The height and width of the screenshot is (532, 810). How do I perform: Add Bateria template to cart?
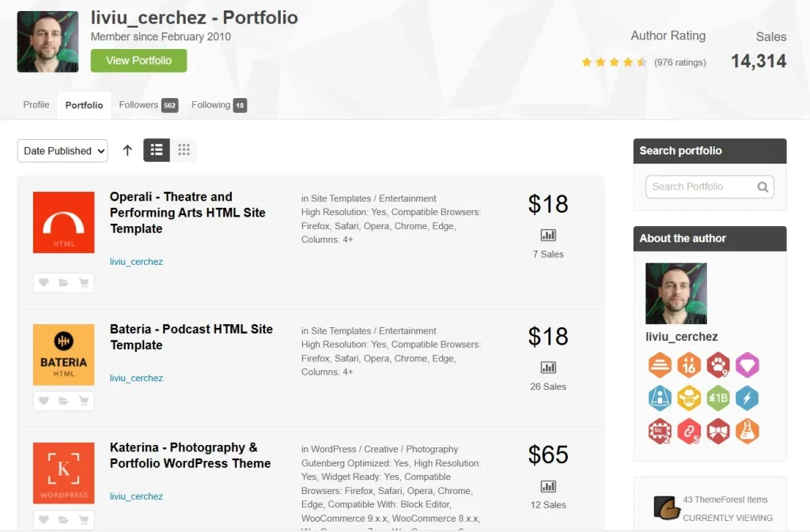coord(83,401)
